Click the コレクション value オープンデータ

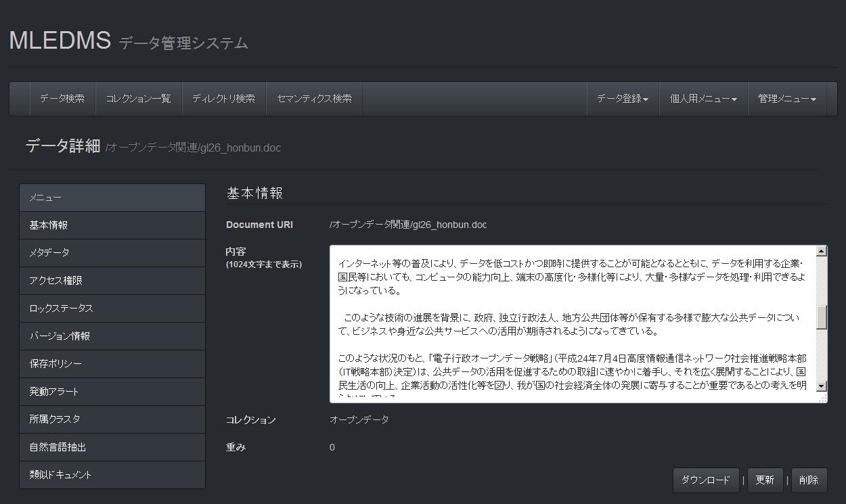point(359,420)
